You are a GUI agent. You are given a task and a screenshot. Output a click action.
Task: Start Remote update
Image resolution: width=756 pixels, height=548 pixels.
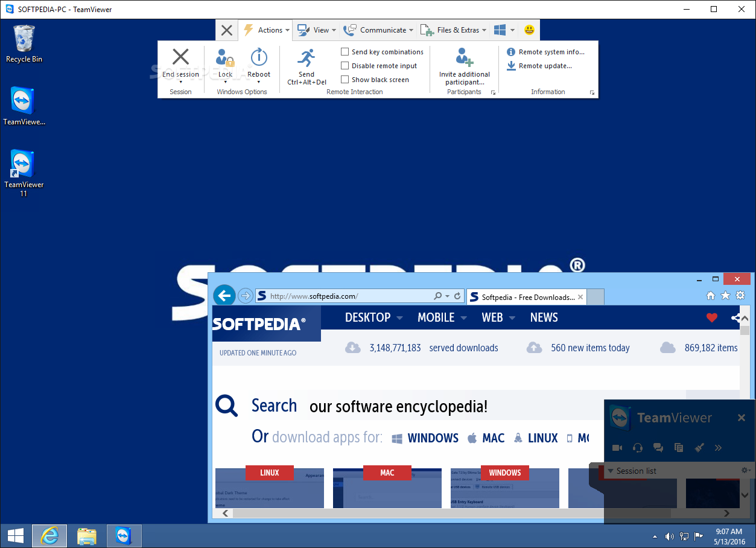(539, 66)
